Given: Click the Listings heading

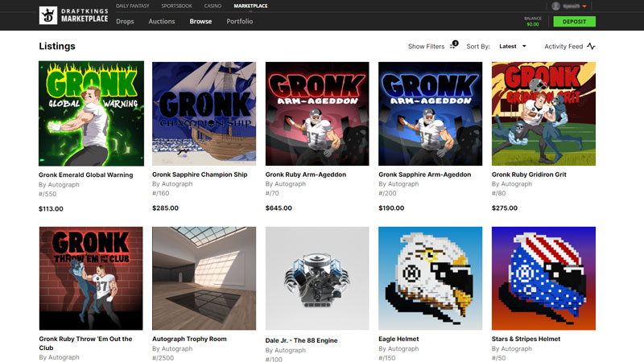Looking at the screenshot, I should 57,46.
